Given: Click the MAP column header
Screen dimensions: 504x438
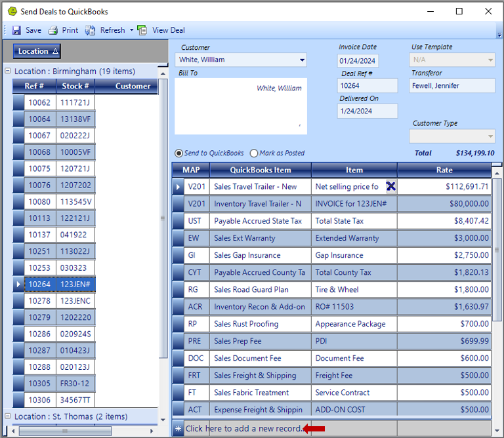Looking at the screenshot, I should click(191, 170).
